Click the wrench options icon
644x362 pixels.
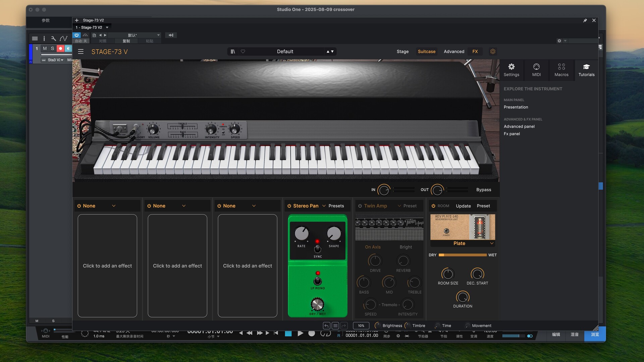(x=53, y=39)
